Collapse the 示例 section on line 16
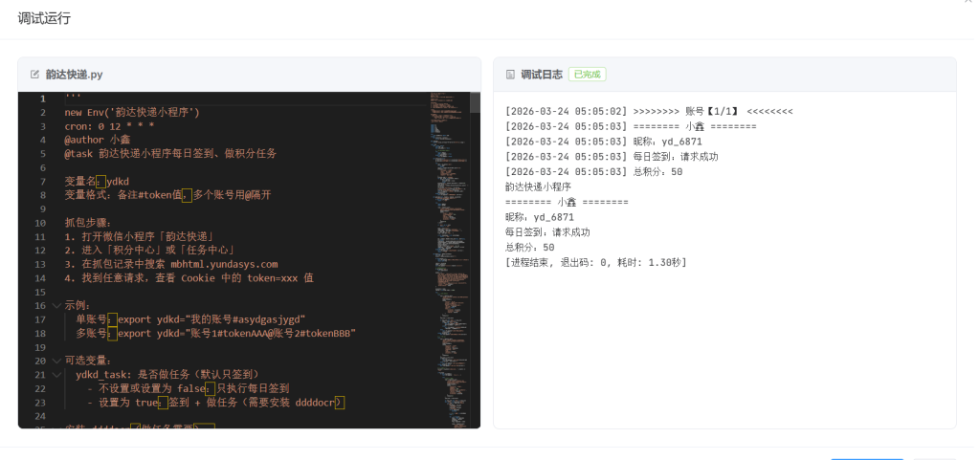This screenshot has height=460, width=980. coord(56,305)
